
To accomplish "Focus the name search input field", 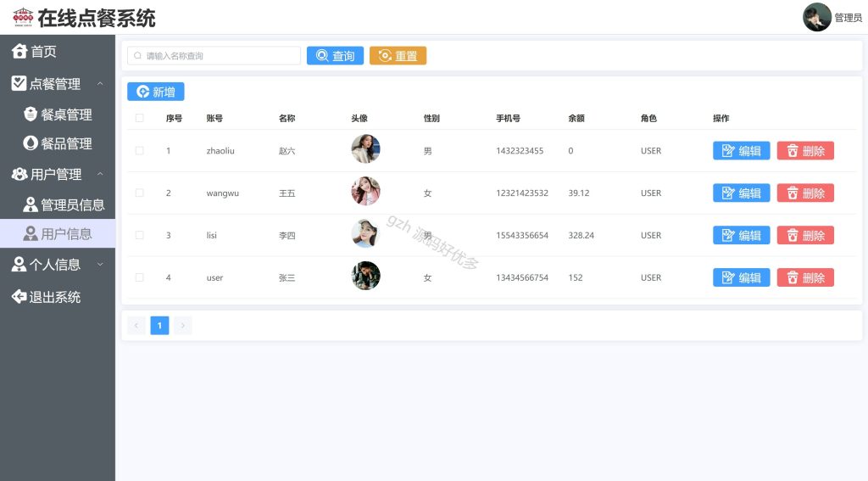I will point(214,55).
